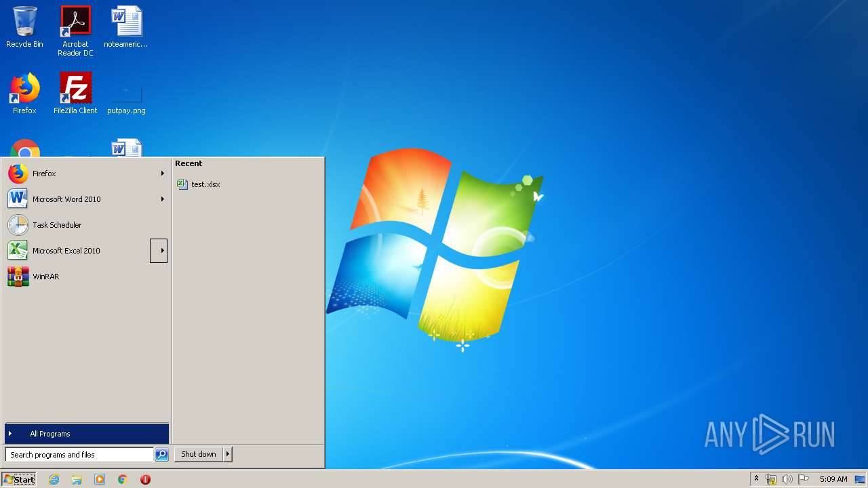The width and height of the screenshot is (868, 488).
Task: Expand the Microsoft Excel 2010 jump list arrow
Action: click(159, 251)
